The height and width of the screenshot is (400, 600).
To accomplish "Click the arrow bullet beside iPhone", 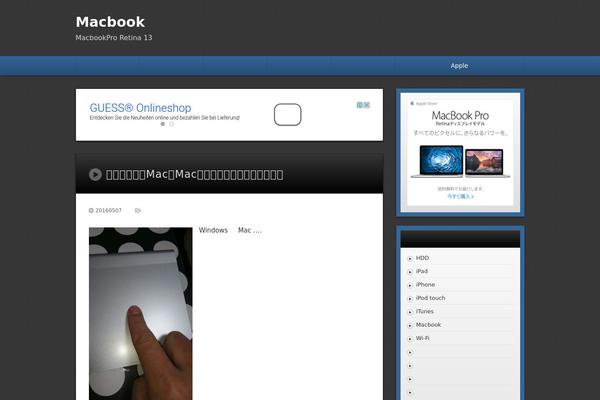I will 410,285.
